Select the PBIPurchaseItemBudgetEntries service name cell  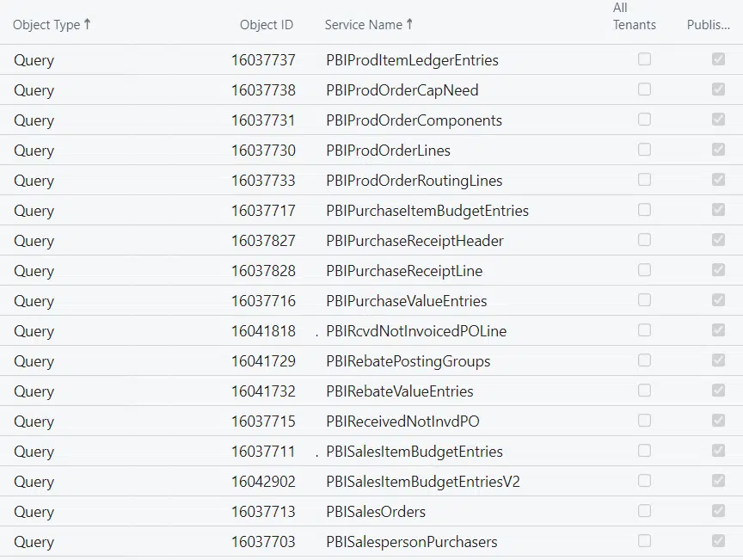[x=427, y=211]
